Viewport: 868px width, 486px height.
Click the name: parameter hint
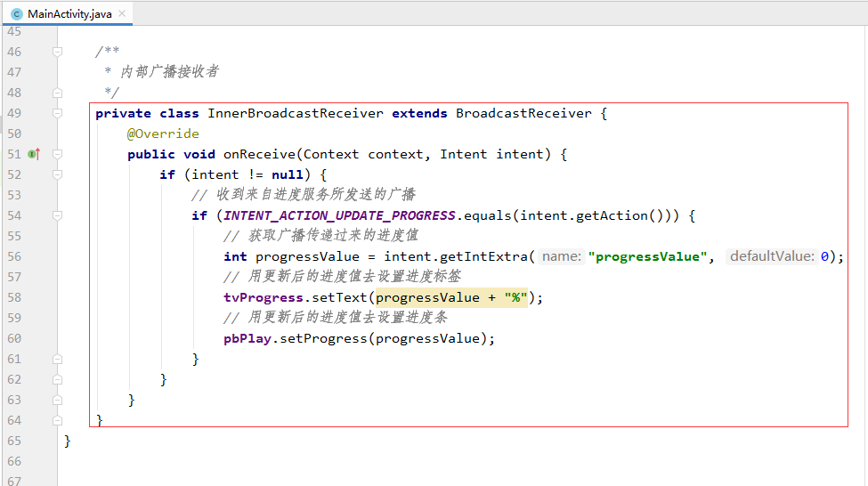pyautogui.click(x=562, y=256)
